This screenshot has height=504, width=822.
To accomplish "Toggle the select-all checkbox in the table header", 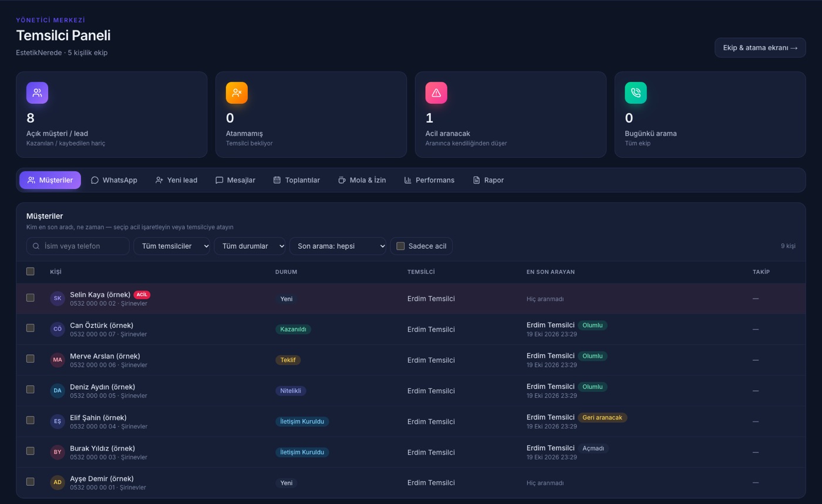I will coord(31,271).
